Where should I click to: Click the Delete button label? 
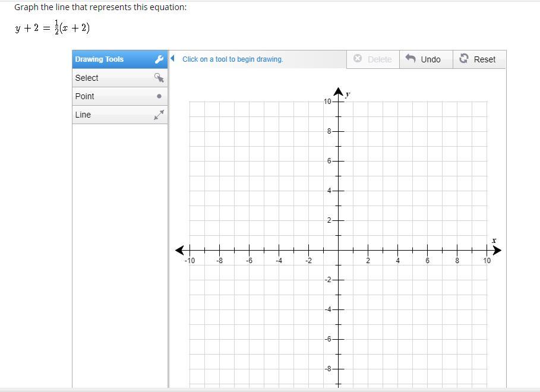(380, 59)
